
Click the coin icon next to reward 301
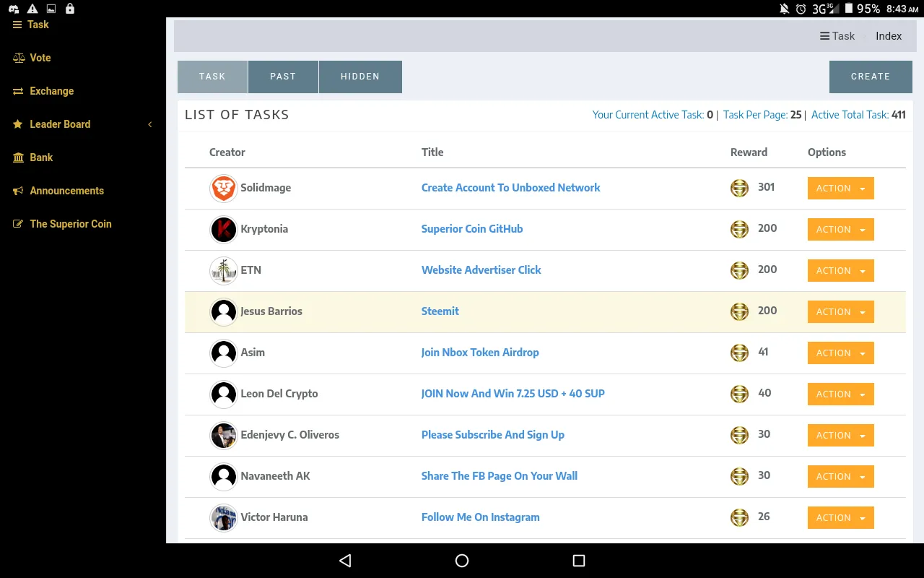[739, 188]
